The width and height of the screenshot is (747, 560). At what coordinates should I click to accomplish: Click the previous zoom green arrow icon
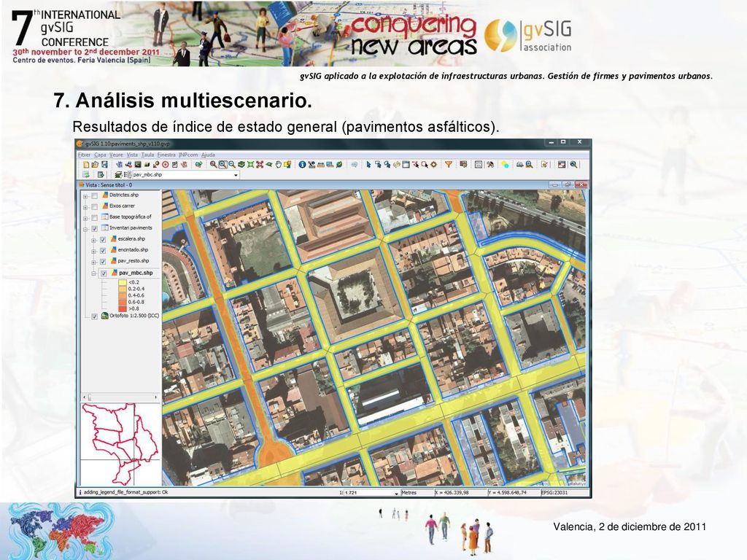pyautogui.click(x=269, y=165)
